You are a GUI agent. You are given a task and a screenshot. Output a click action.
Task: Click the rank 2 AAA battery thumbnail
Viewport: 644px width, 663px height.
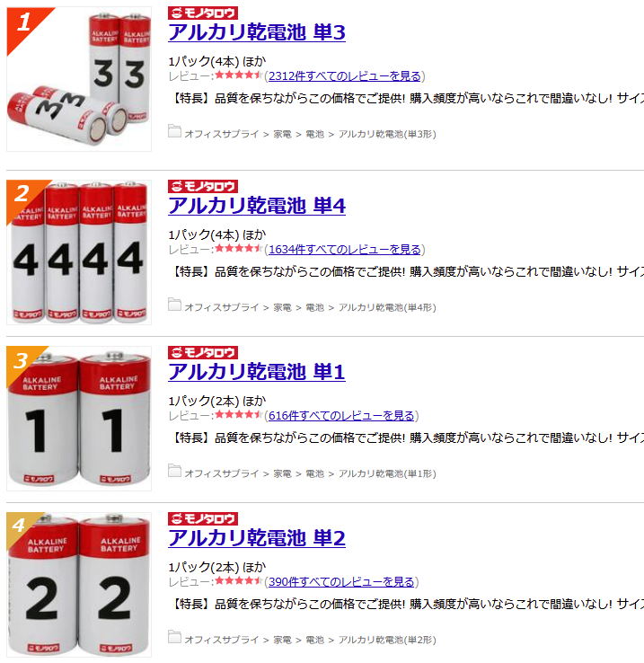point(79,252)
